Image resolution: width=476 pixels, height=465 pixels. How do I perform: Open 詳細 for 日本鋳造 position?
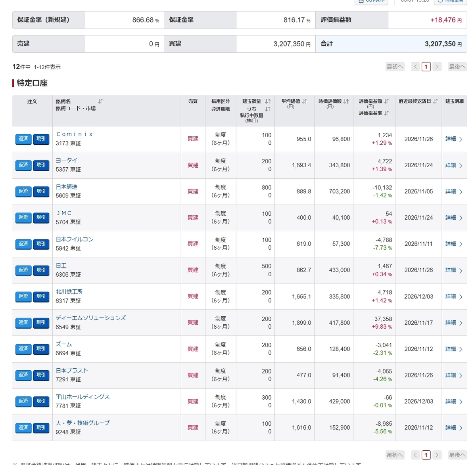454,191
